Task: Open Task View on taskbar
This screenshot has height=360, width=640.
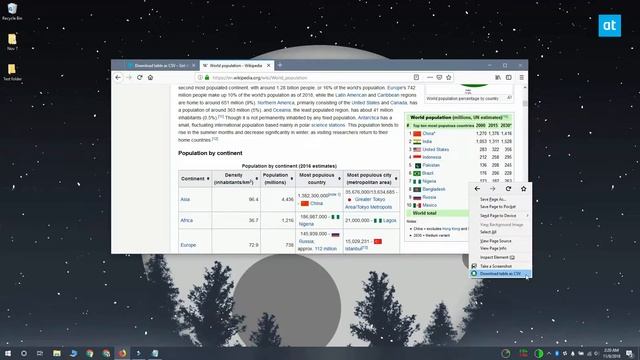Action: [40, 353]
